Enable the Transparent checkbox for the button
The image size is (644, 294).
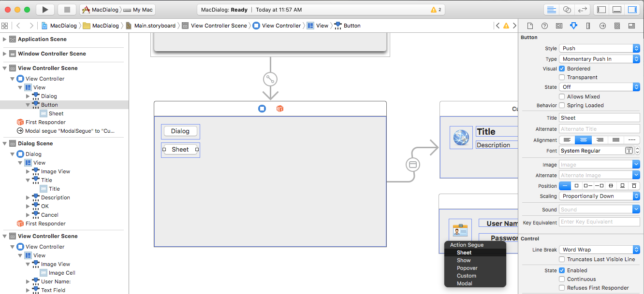(x=562, y=77)
